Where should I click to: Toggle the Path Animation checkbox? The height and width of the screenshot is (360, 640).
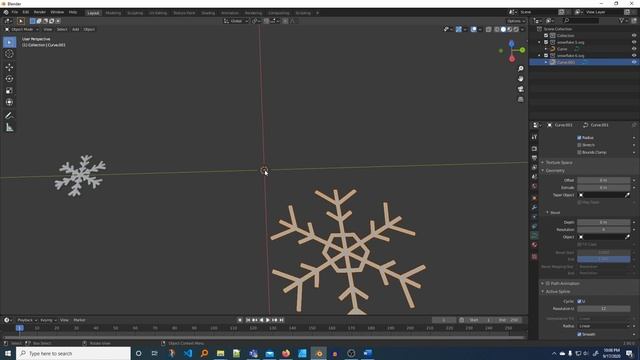(x=548, y=283)
